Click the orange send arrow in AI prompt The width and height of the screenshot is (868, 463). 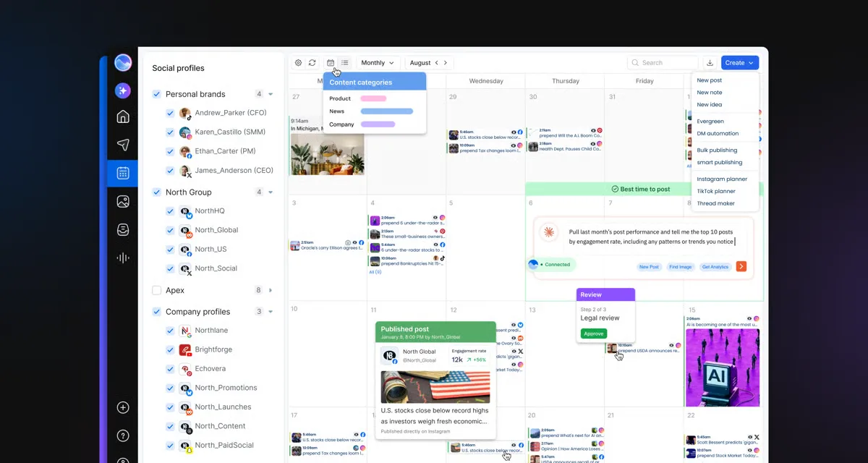pos(741,266)
